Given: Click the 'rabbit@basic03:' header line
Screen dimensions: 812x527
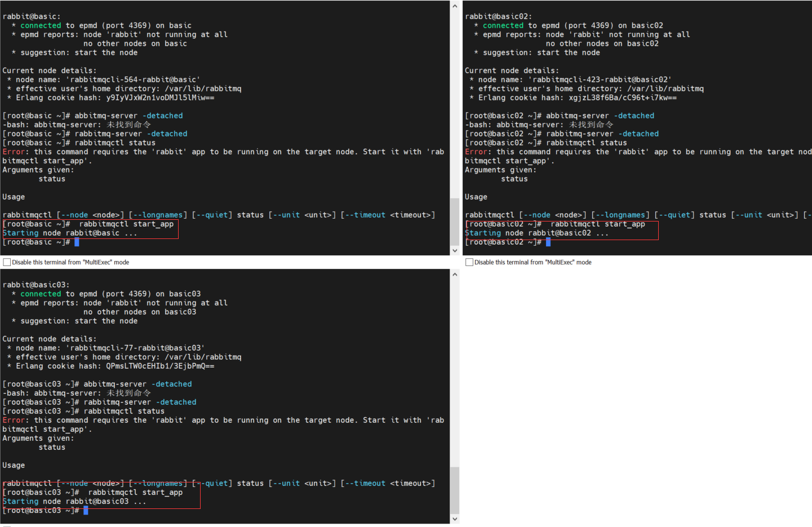Looking at the screenshot, I should (36, 285).
